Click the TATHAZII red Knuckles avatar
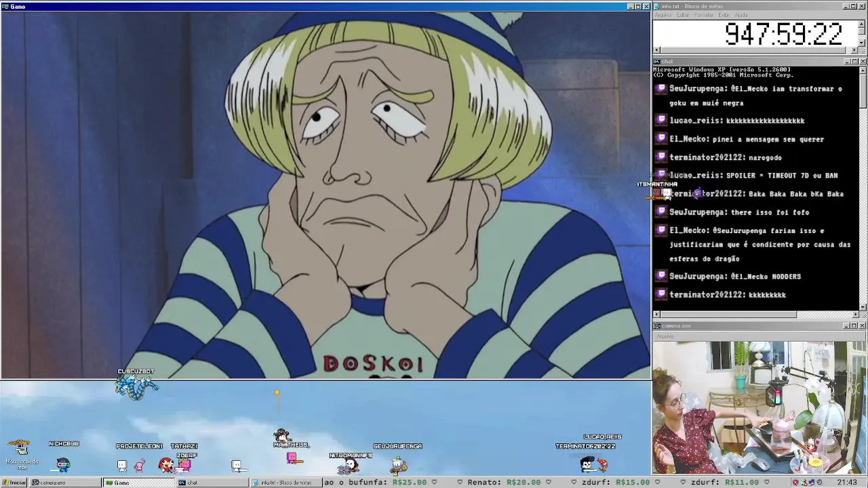Image resolution: width=868 pixels, height=488 pixels. 165,464
